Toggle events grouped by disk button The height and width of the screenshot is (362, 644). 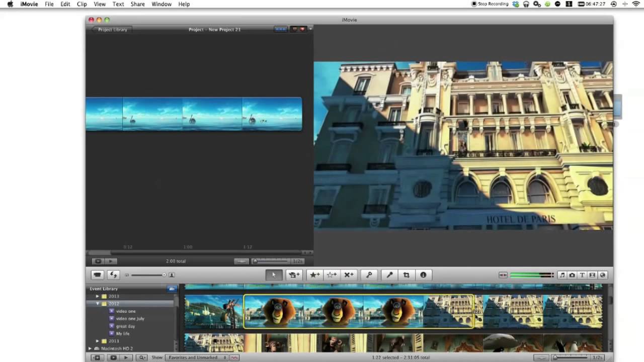click(172, 289)
